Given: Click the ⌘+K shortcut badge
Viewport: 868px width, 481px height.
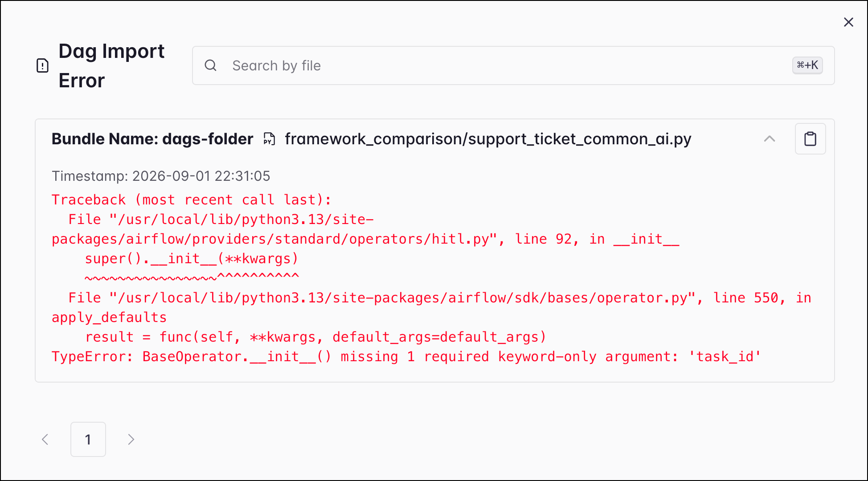Looking at the screenshot, I should click(807, 65).
